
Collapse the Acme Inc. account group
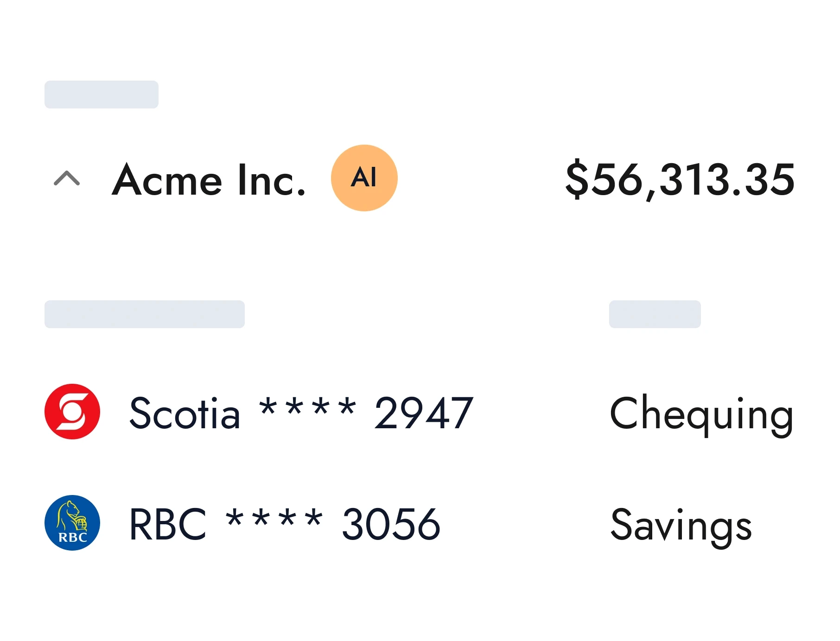click(x=67, y=178)
